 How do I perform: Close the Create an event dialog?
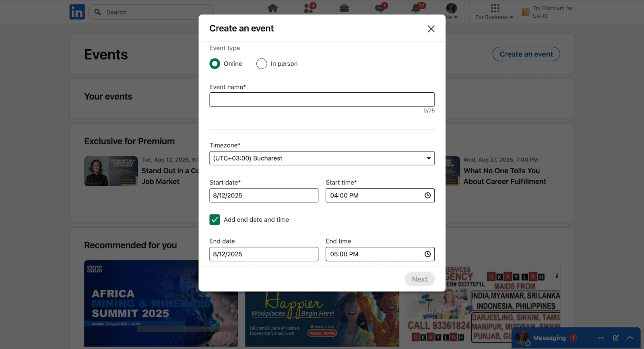[431, 29]
